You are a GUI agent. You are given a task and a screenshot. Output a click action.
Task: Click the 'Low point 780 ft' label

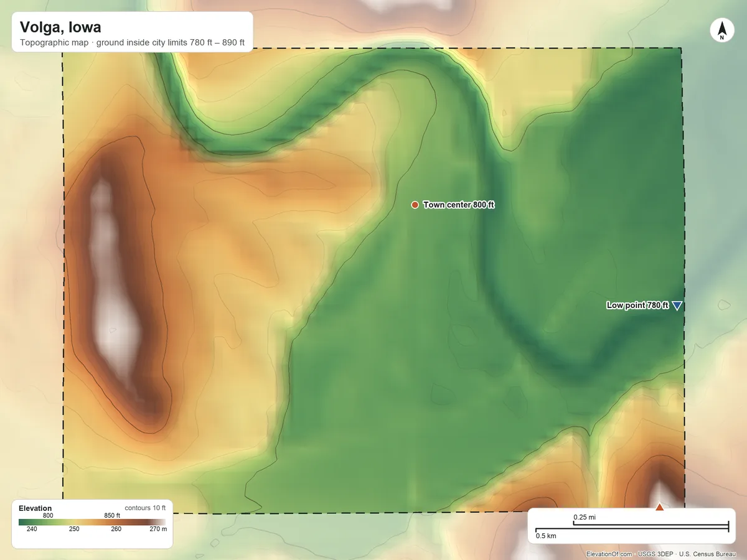(637, 306)
